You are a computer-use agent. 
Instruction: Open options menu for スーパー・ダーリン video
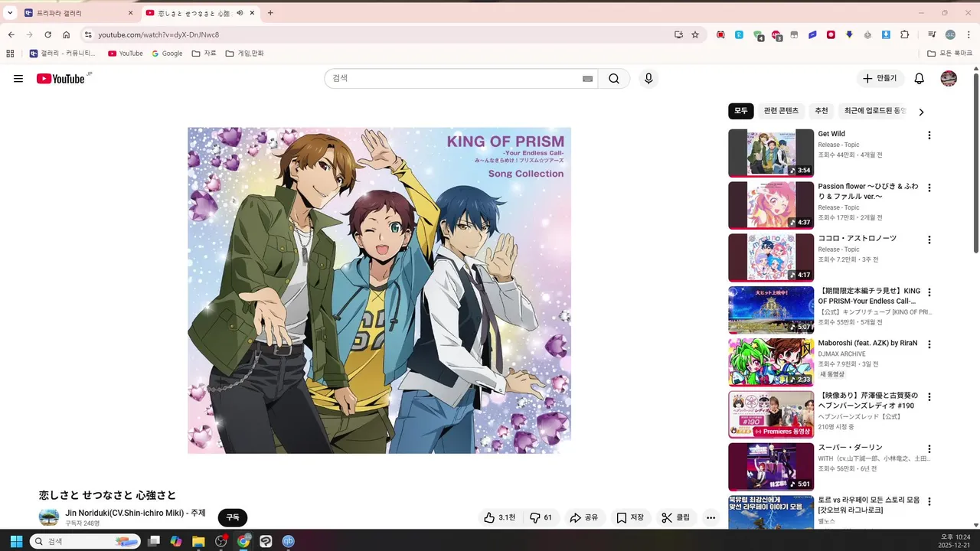929,449
